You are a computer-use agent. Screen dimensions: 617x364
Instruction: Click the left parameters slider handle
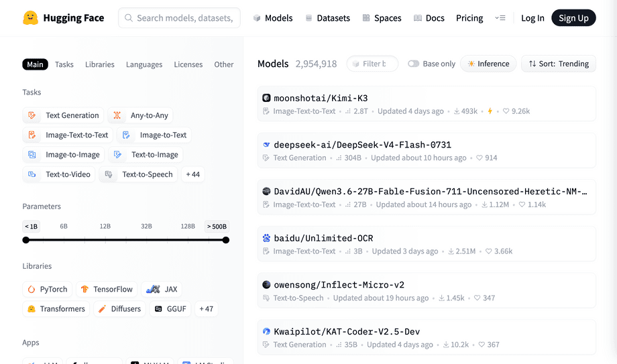click(x=26, y=240)
